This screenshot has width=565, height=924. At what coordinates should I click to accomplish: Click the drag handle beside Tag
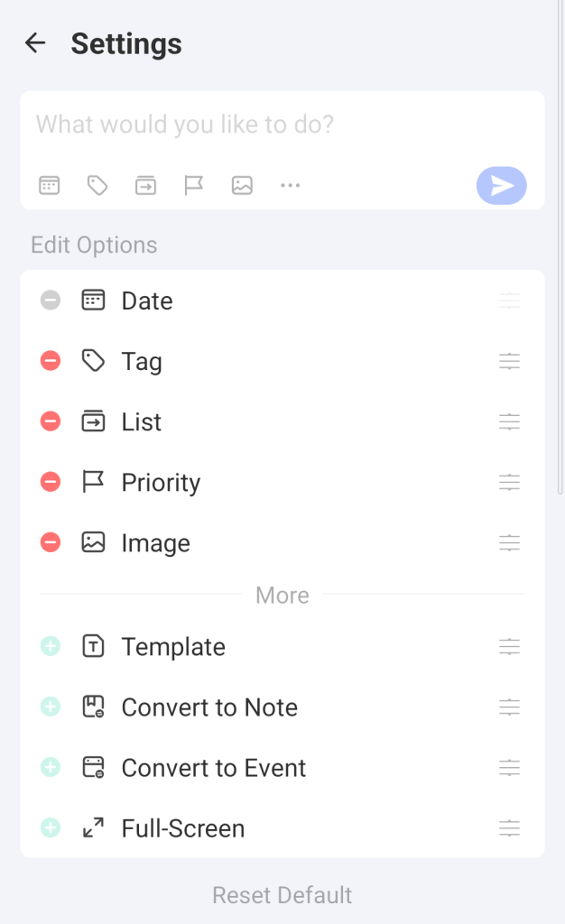pos(510,362)
